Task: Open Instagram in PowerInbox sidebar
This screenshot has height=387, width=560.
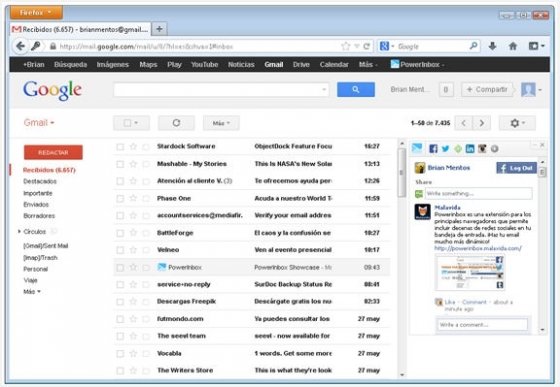Action: click(482, 149)
